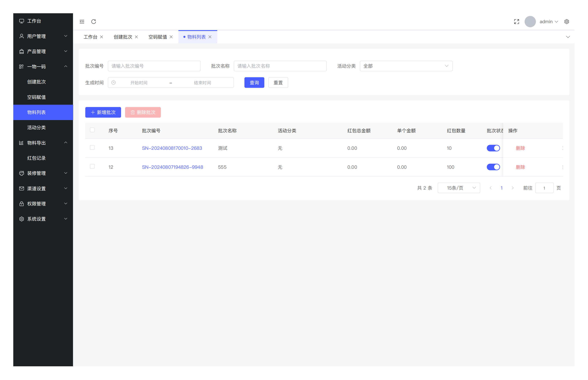Screen dimensions: 588x380
Task: Click the 批次编号 input field
Action: click(x=154, y=66)
